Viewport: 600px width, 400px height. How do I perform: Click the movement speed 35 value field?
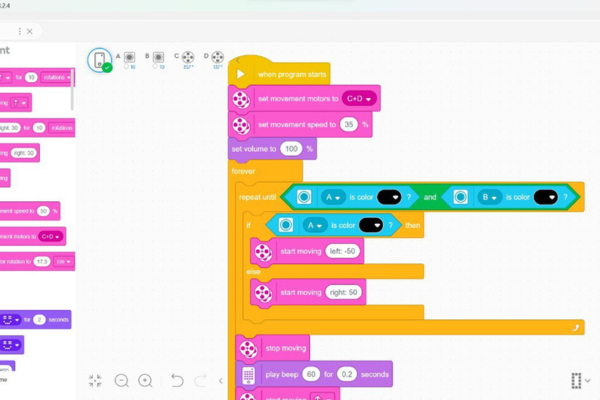click(348, 124)
